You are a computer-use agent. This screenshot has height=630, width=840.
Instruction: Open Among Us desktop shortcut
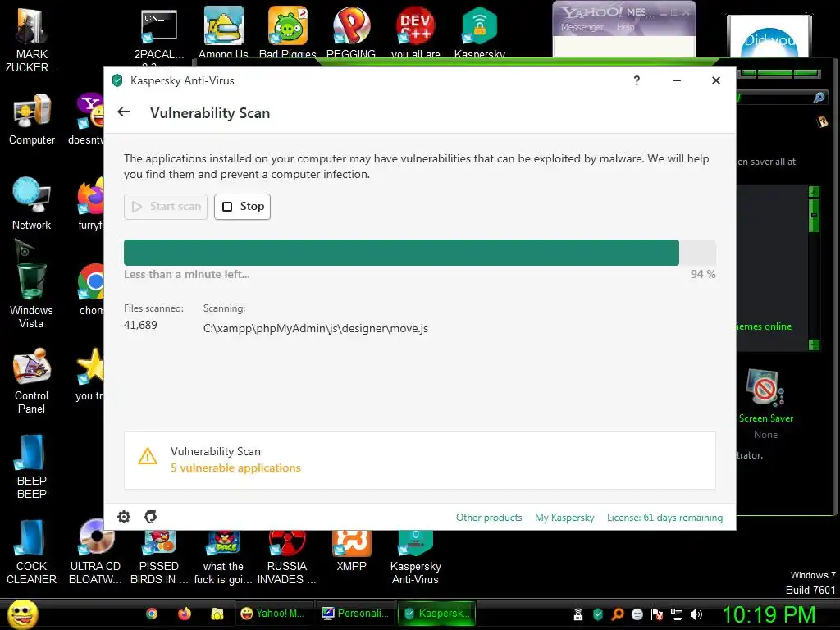[x=223, y=32]
